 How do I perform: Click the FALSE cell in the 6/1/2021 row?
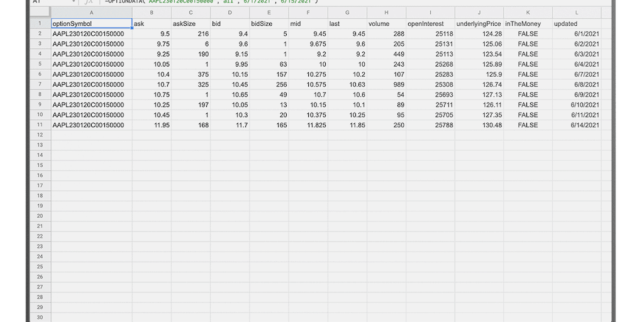(x=528, y=34)
